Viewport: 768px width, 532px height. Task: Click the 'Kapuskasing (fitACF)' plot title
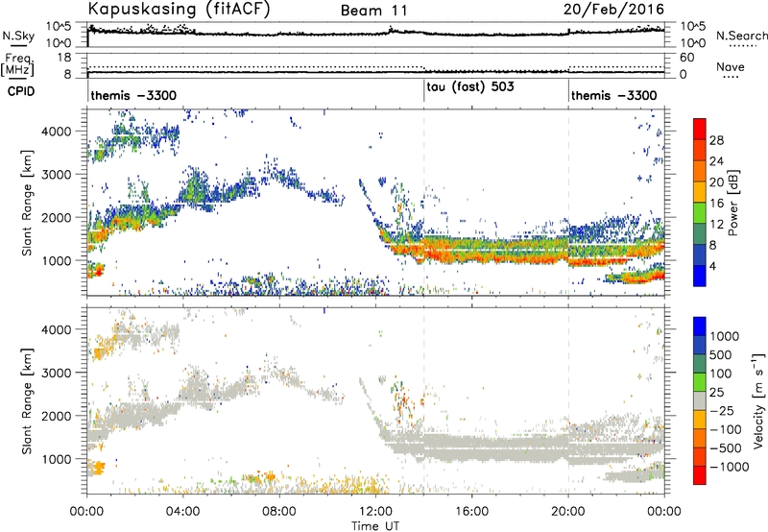[179, 9]
